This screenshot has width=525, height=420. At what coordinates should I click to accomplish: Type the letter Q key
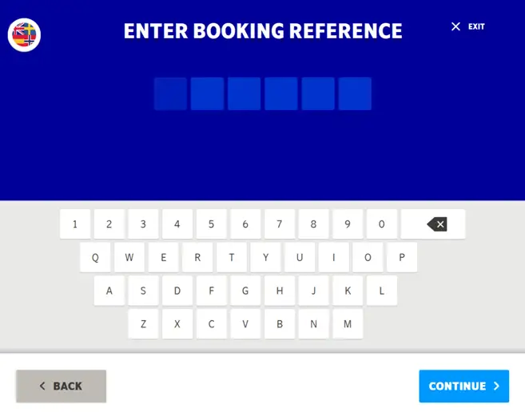pos(95,257)
